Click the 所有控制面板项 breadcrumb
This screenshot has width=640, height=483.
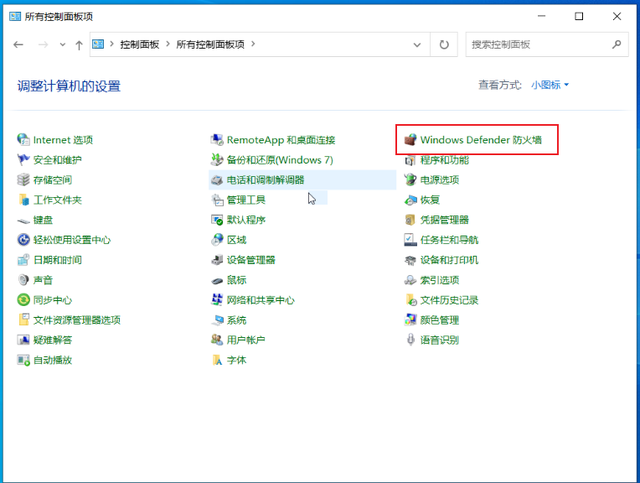[x=210, y=44]
